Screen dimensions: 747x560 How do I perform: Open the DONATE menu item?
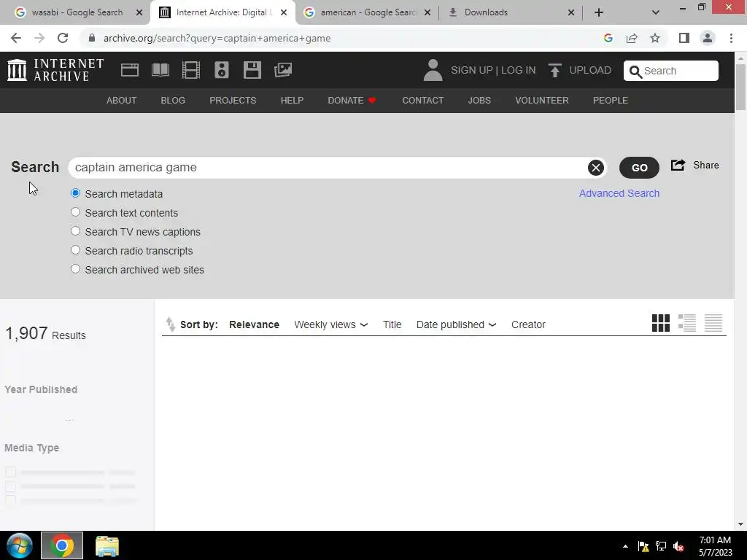tap(352, 101)
